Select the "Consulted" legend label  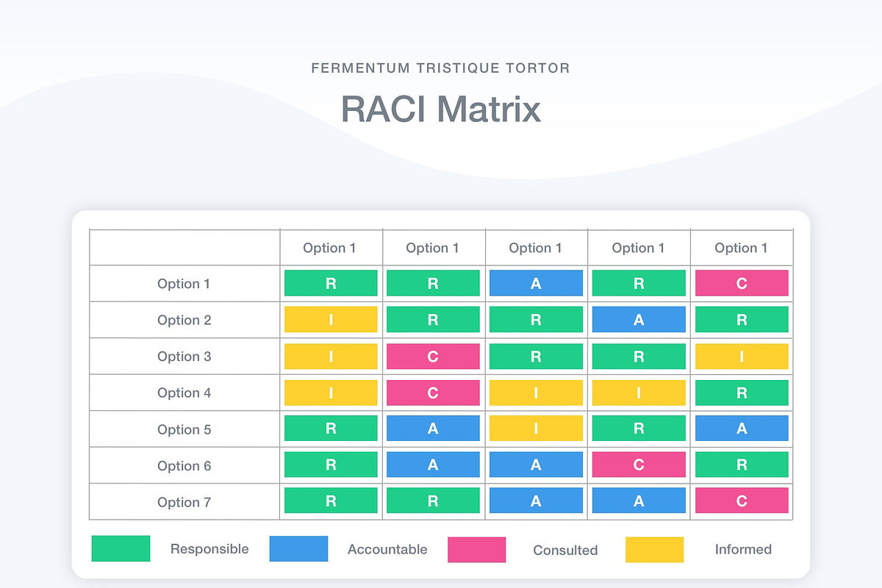(x=565, y=550)
